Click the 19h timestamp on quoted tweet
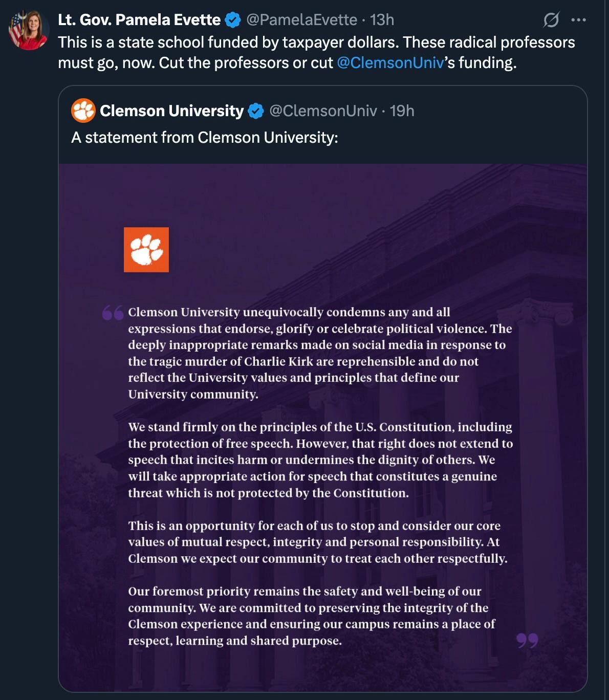 [402, 111]
